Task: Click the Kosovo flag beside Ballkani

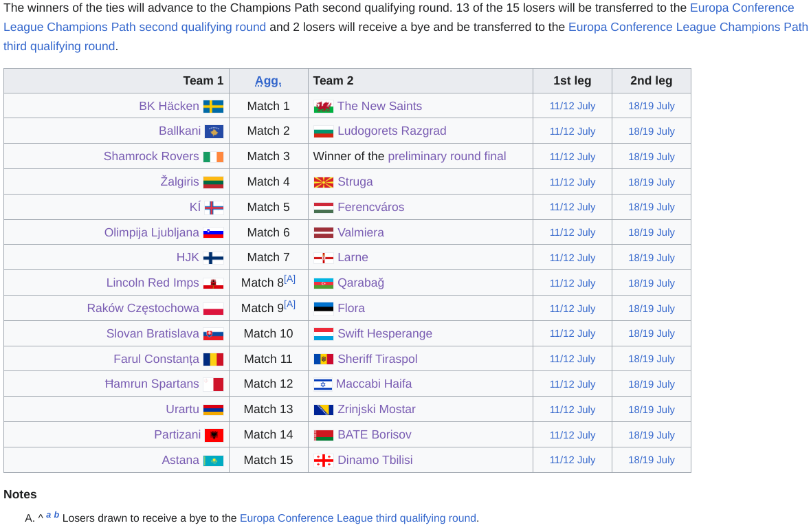Action: click(x=214, y=132)
